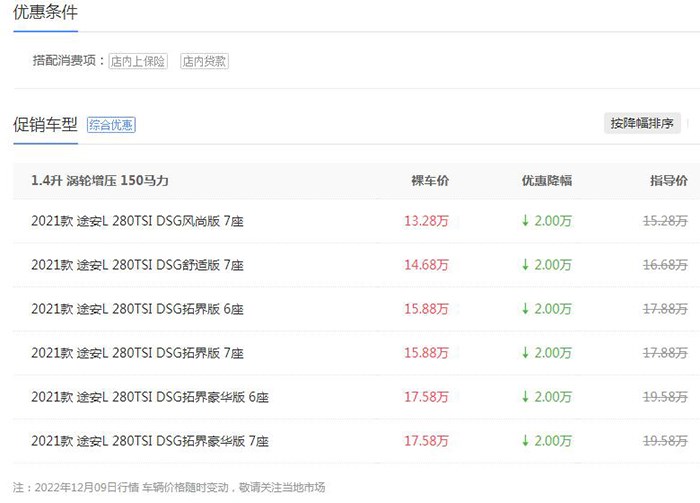Click the 2.00万 discount for 拓界豪华版 7座

(547, 441)
